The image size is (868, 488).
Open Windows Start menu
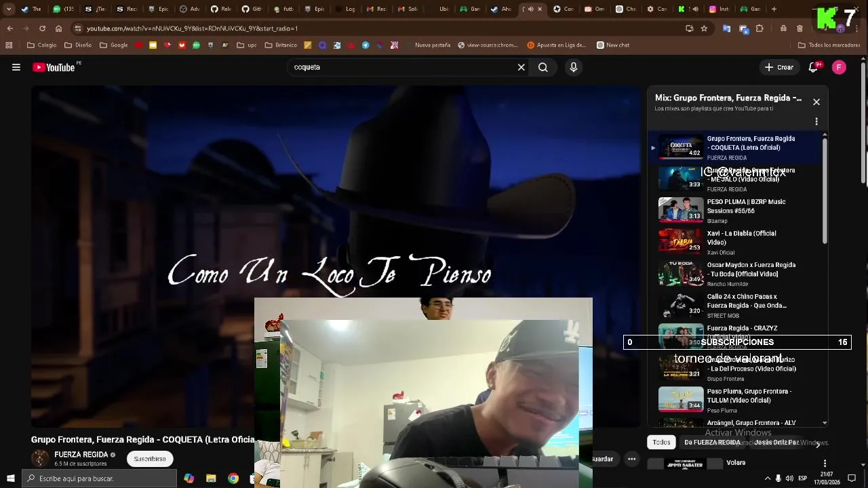pyautogui.click(x=10, y=479)
